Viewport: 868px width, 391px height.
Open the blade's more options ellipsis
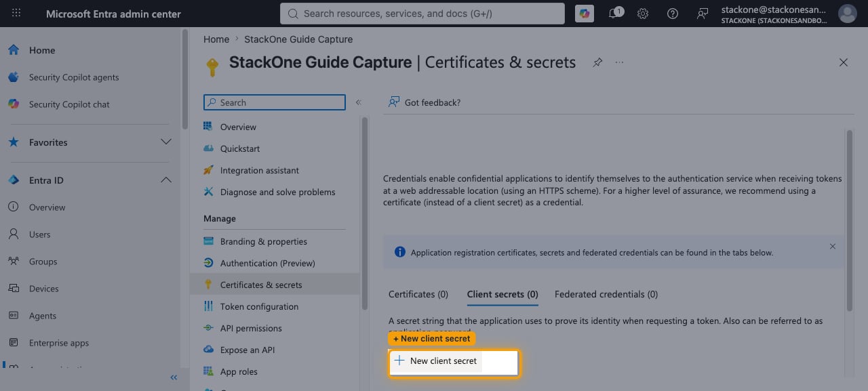[x=619, y=62]
